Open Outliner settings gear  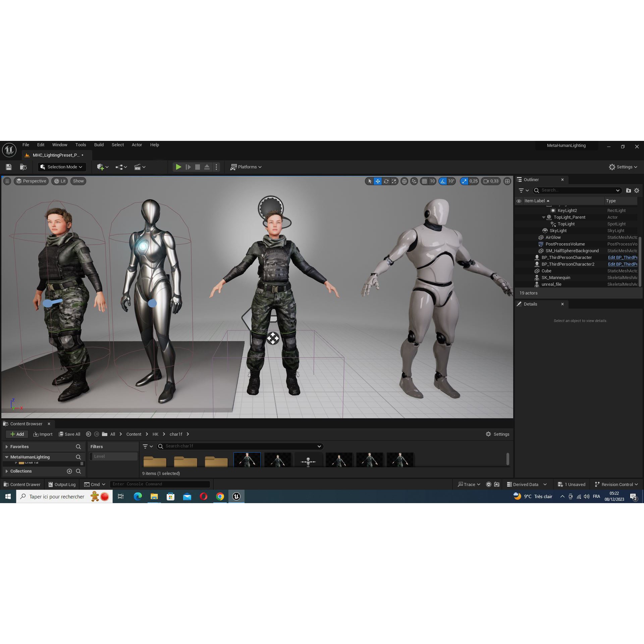pos(637,190)
